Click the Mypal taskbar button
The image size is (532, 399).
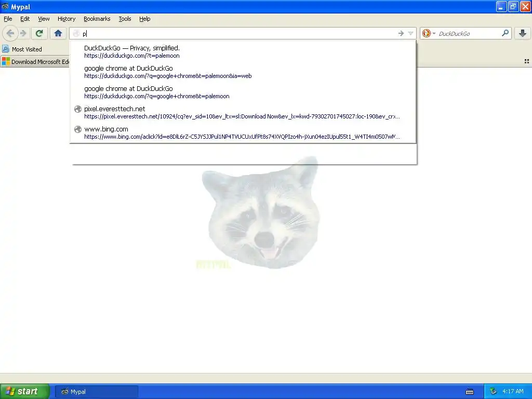pos(96,392)
